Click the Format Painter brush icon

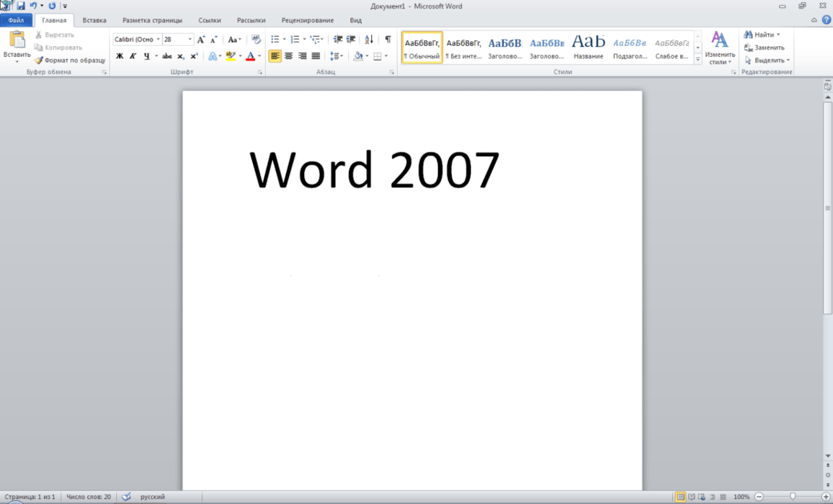pyautogui.click(x=39, y=60)
